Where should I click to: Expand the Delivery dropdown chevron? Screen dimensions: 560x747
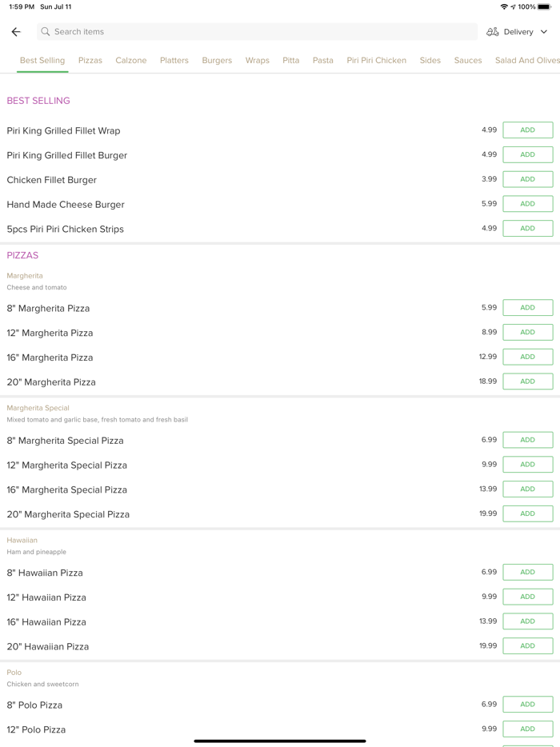[x=544, y=32]
